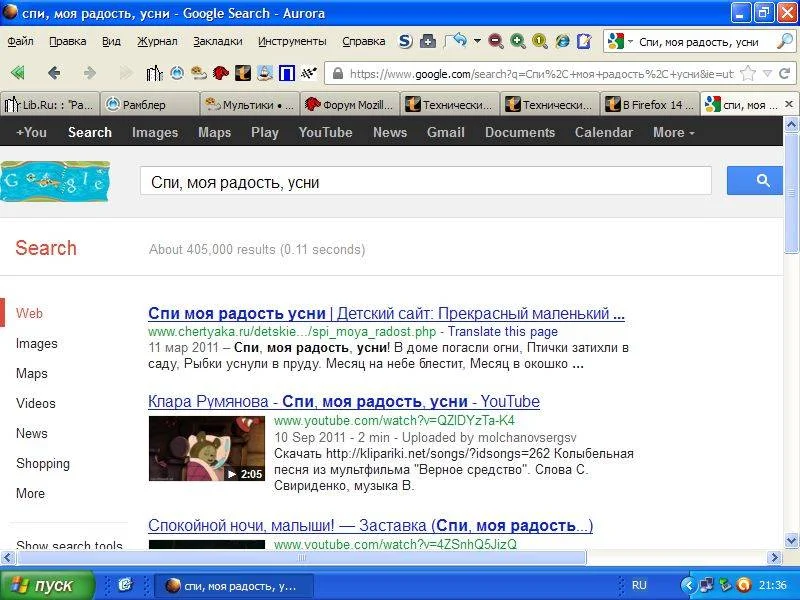Click the blue П bookmark icon
Screen dimensions: 800x600
(x=287, y=73)
